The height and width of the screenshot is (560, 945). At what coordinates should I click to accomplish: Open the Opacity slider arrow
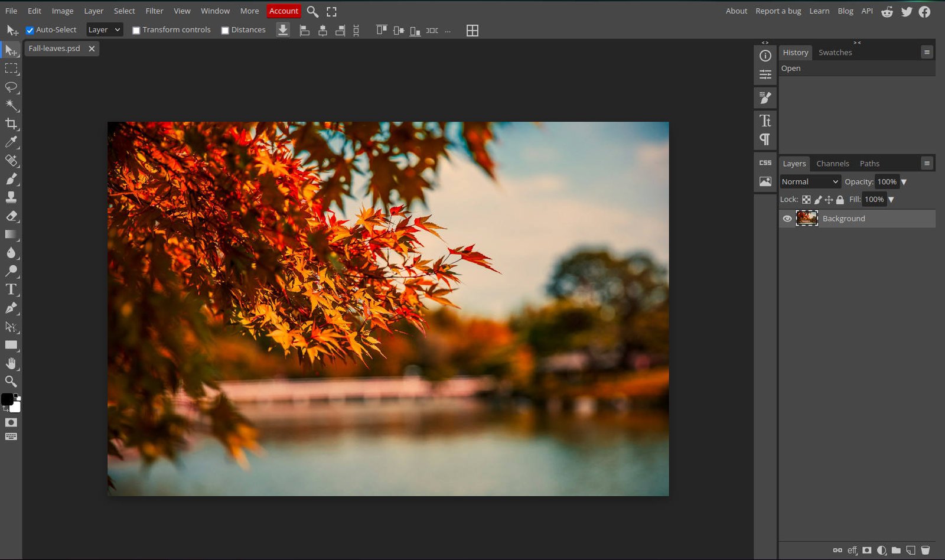(x=904, y=182)
